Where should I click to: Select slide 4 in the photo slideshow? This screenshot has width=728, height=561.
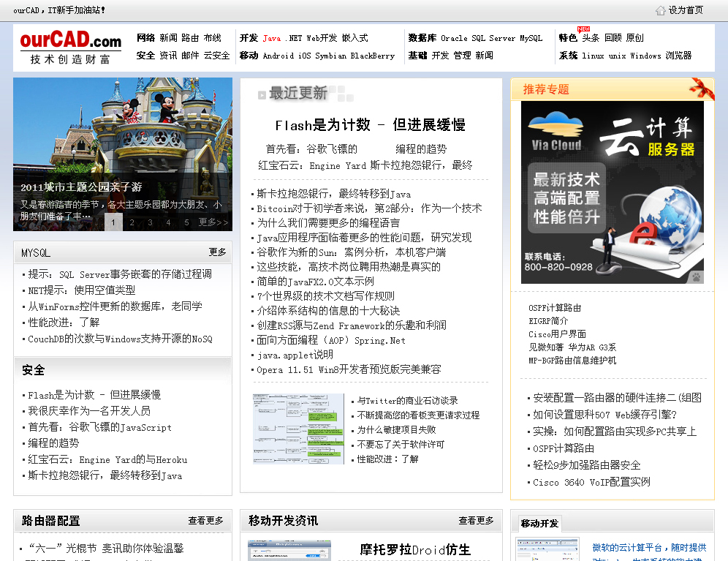click(x=168, y=222)
